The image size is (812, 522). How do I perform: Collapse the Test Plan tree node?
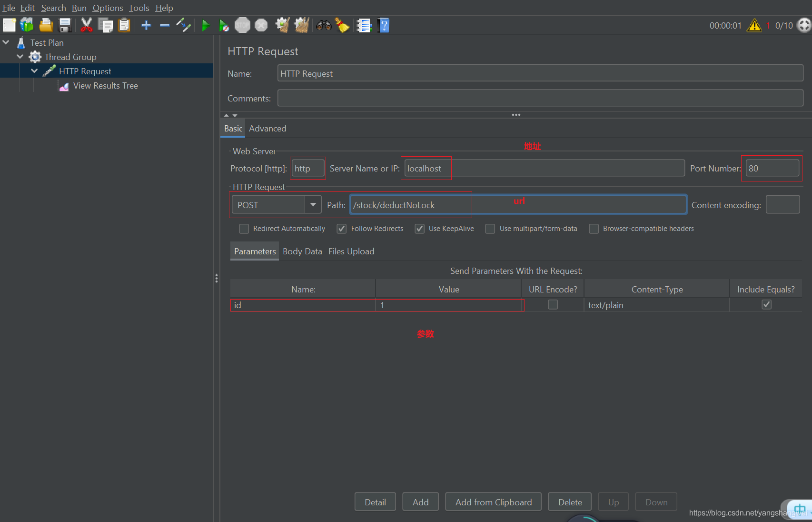click(6, 42)
